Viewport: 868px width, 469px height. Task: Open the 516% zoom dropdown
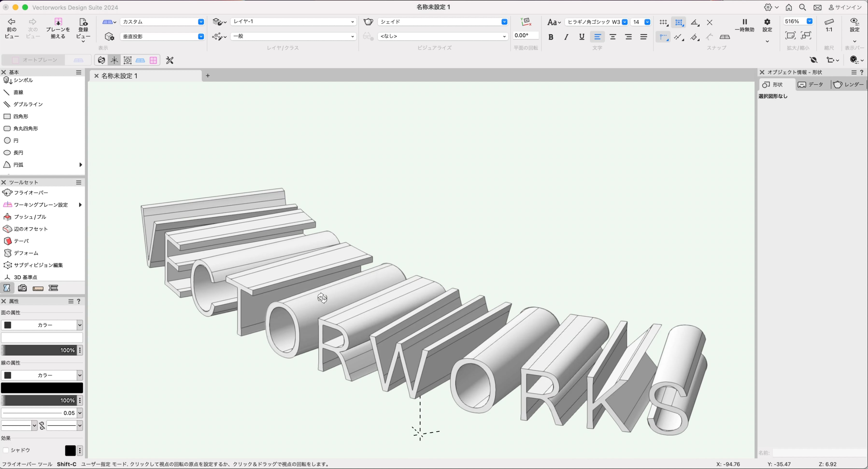tap(798, 21)
